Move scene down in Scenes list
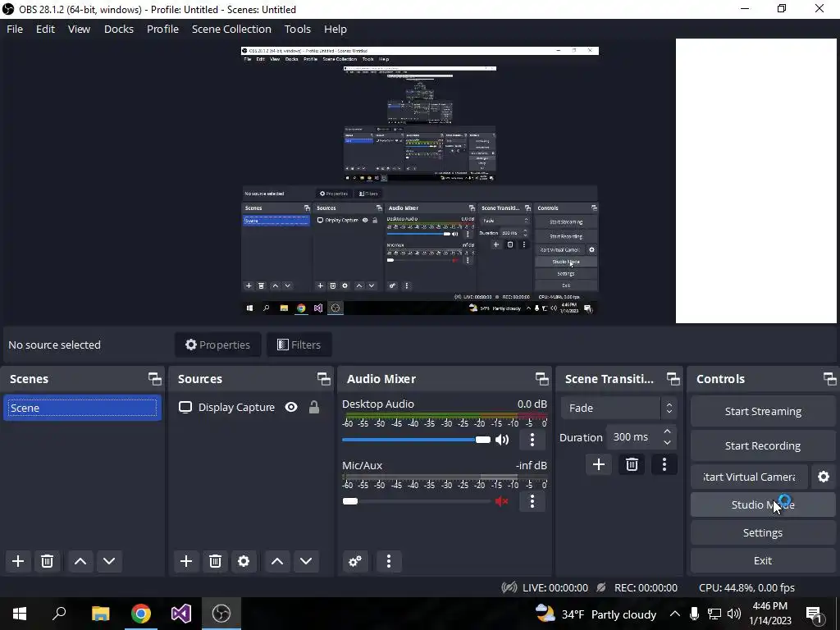This screenshot has height=630, width=840. coord(109,561)
